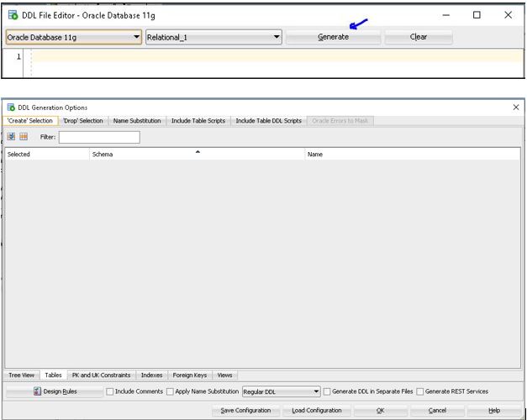Check Generate DDL in Separate Files
The image size is (527, 420).
(328, 391)
